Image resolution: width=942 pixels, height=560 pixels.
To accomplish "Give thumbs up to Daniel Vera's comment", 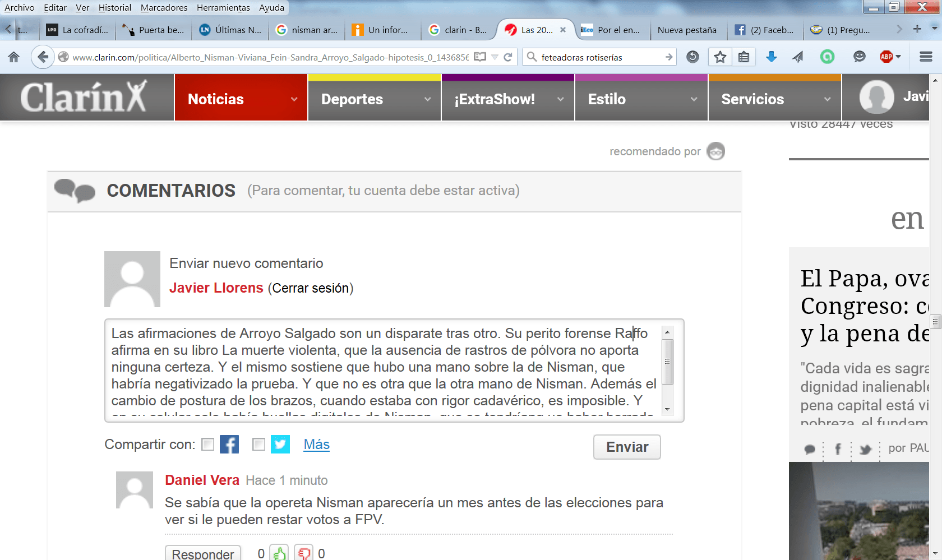I will [x=279, y=553].
